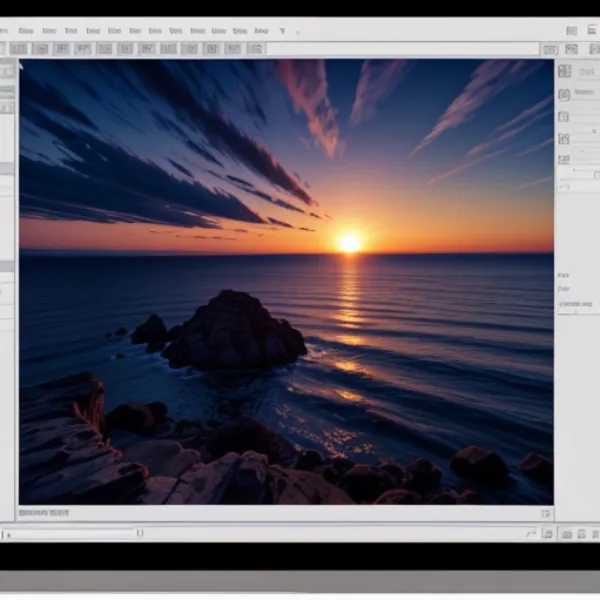The height and width of the screenshot is (600, 600).
Task: Click the first icon in the top toolbar
Action: (x=19, y=48)
